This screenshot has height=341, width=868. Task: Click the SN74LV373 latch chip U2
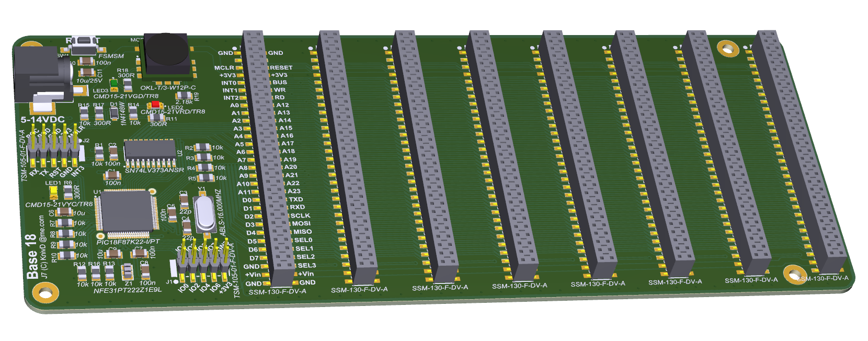(151, 152)
